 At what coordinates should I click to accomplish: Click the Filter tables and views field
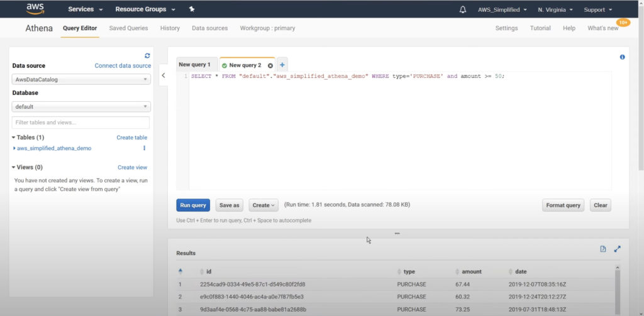[81, 123]
